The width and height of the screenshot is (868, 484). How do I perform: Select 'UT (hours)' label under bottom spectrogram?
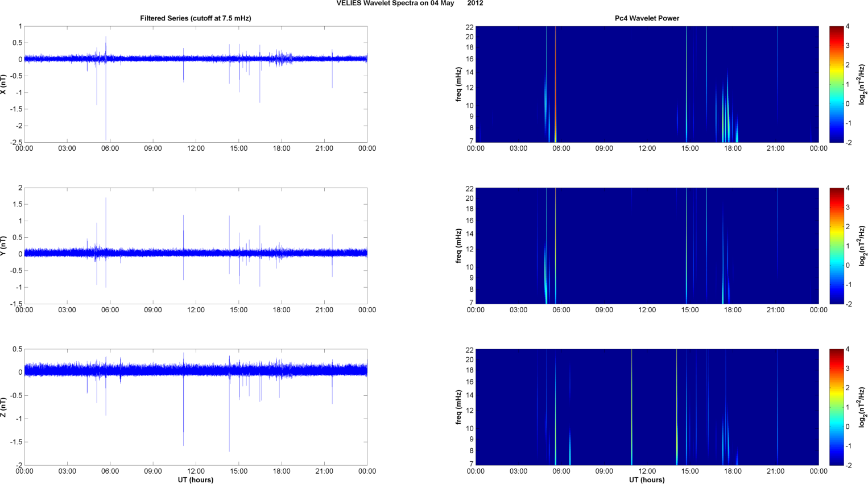(x=647, y=479)
